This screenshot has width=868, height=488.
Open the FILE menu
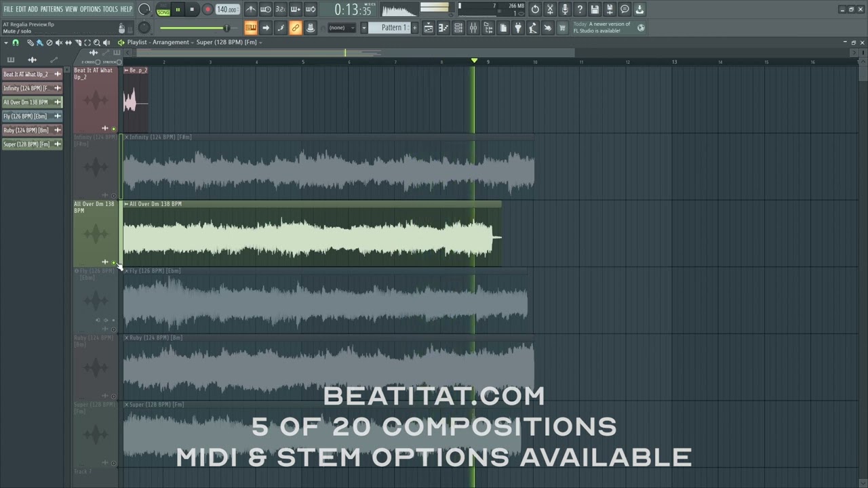8,9
